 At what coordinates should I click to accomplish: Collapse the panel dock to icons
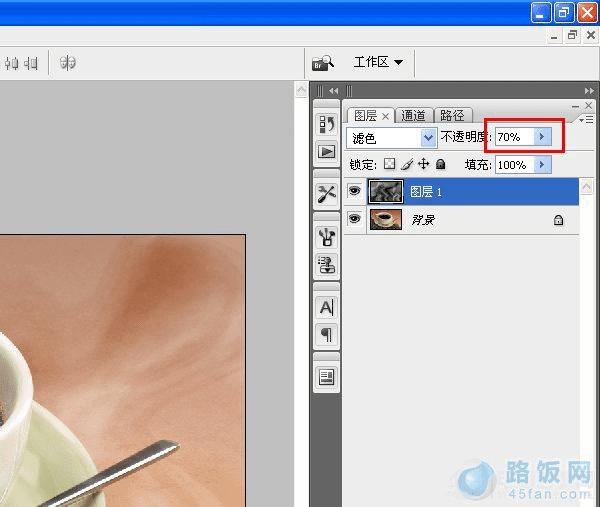pos(589,91)
